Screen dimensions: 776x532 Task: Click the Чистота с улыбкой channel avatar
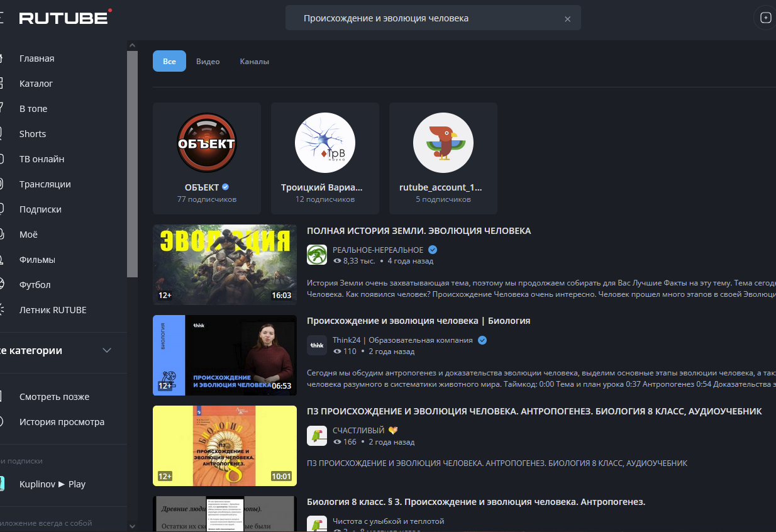tap(317, 524)
